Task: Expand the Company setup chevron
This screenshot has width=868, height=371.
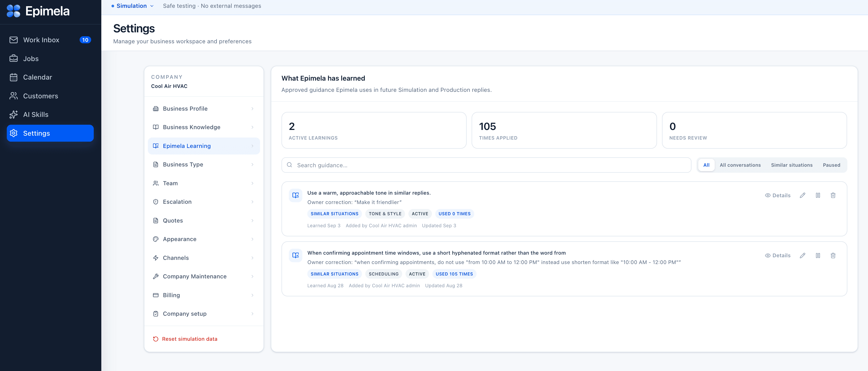Action: [x=252, y=314]
